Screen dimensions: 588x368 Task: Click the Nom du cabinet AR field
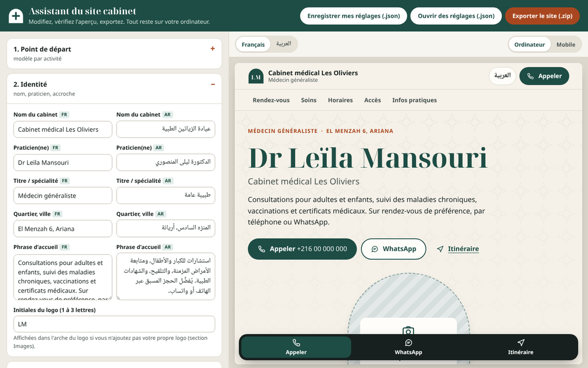pyautogui.click(x=166, y=129)
